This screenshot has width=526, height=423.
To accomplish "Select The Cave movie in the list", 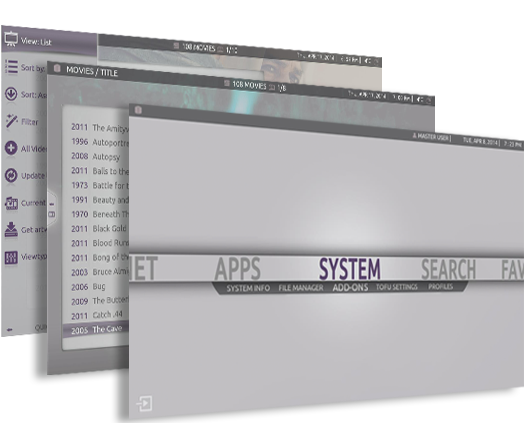I will click(x=96, y=329).
